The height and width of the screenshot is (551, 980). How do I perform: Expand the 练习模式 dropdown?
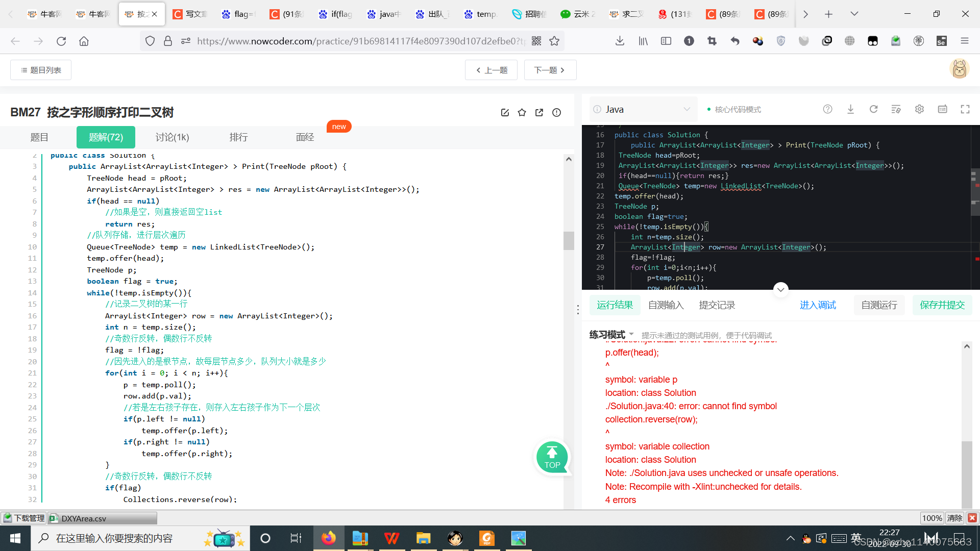[611, 335]
